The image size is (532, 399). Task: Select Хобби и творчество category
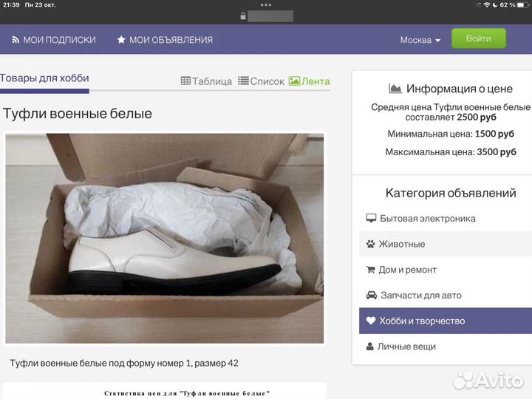click(x=446, y=321)
